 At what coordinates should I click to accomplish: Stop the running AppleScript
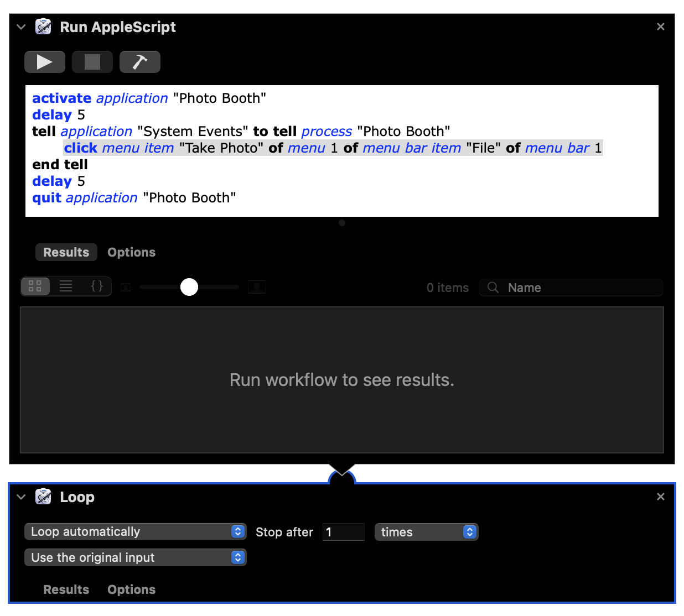[92, 62]
